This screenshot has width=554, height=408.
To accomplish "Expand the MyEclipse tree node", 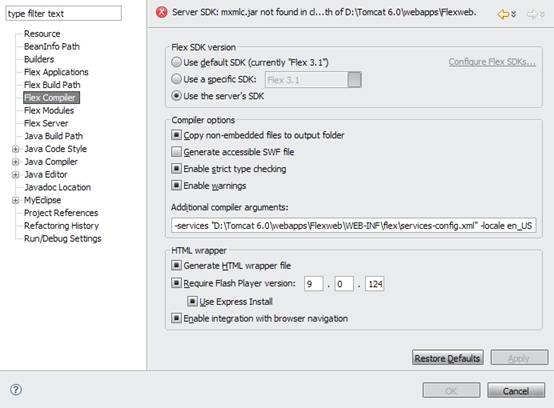I will coord(15,200).
